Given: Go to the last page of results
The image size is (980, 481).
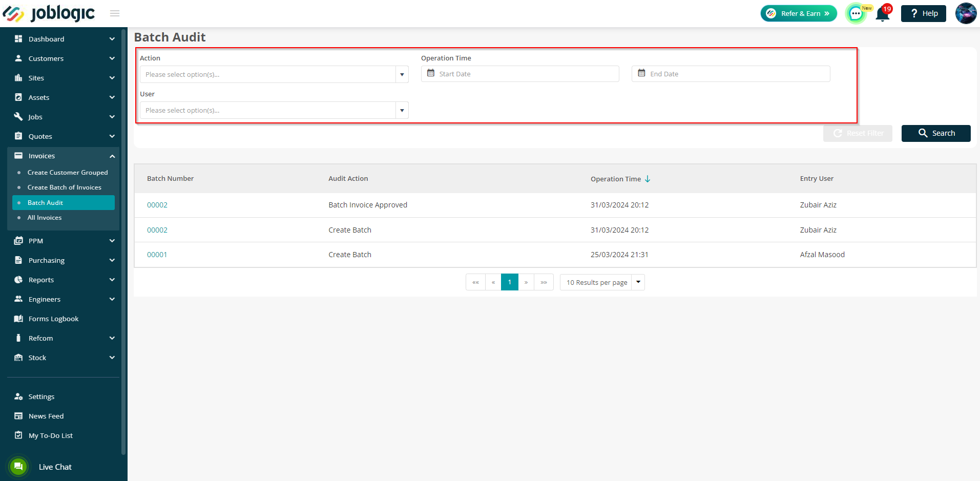Looking at the screenshot, I should click(544, 282).
